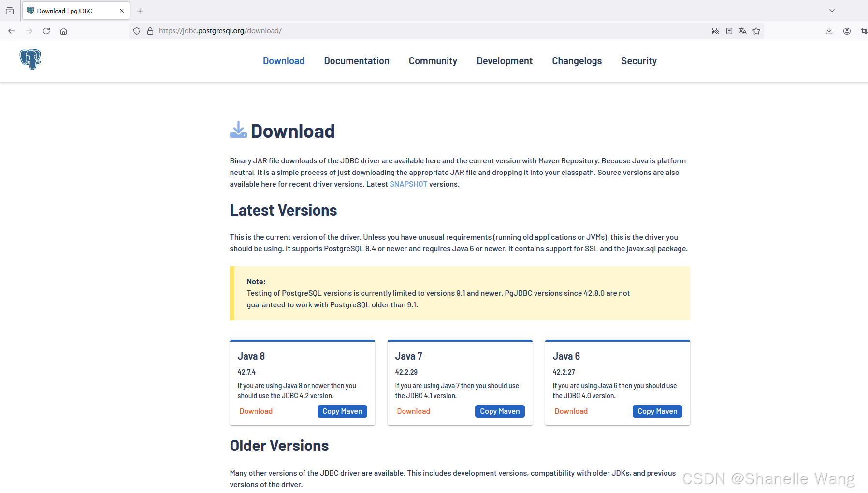Click the Latest Versions heading
This screenshot has height=493, width=868.
tap(284, 210)
